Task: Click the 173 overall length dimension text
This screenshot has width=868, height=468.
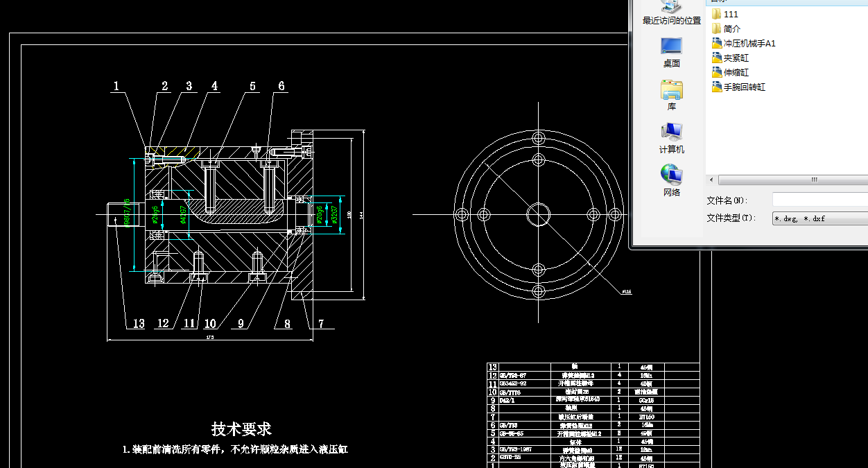Action: tap(210, 338)
